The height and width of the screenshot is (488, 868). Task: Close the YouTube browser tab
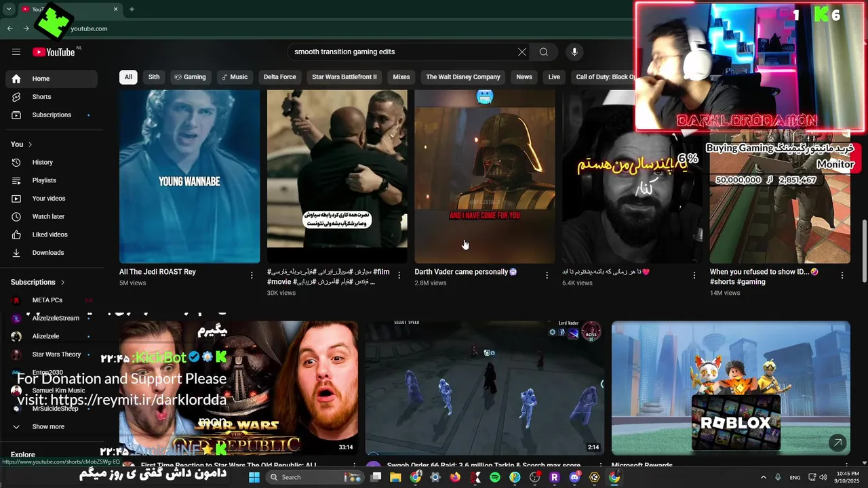(x=115, y=9)
